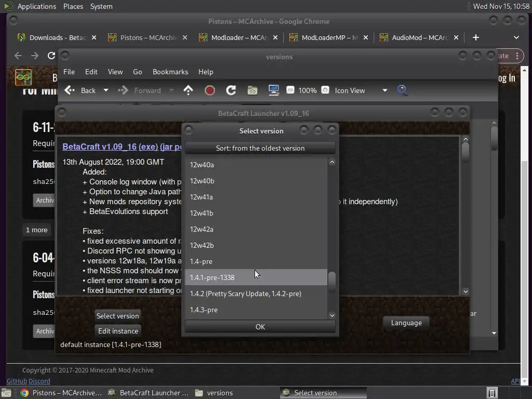Click Forward arrow in file manager toolbar
The width and height of the screenshot is (532, 399).
(x=123, y=90)
